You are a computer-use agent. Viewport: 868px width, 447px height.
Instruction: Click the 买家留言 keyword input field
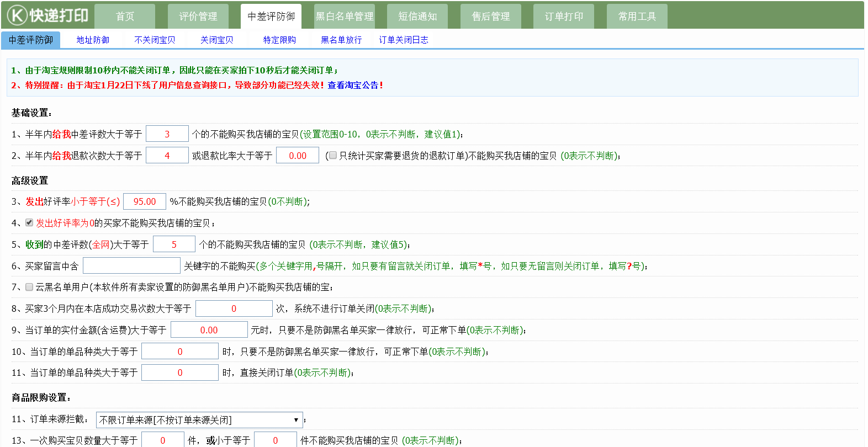tap(131, 265)
